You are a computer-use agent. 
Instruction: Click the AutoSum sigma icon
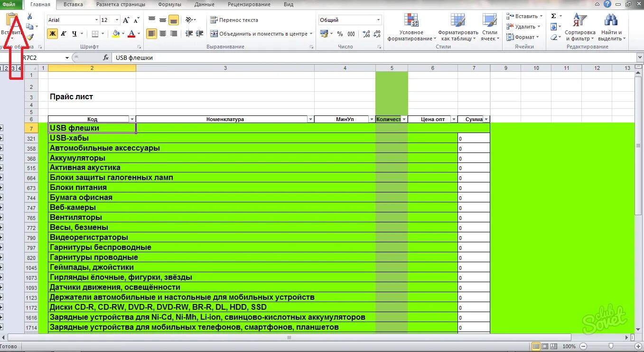[x=553, y=16]
